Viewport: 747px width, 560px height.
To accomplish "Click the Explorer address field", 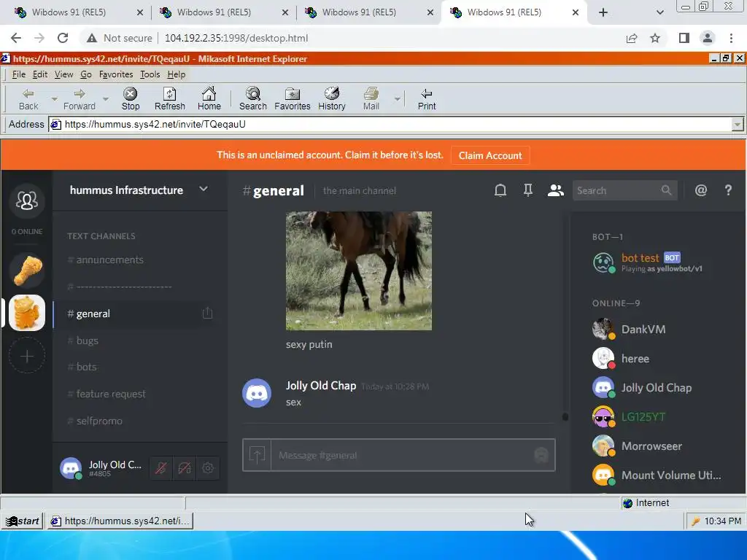I will pos(391,124).
